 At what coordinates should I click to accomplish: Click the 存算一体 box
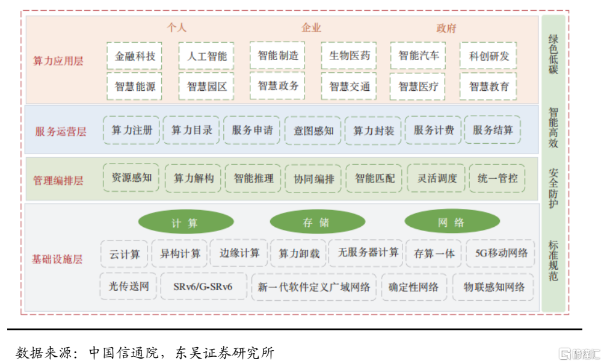pyautogui.click(x=434, y=253)
